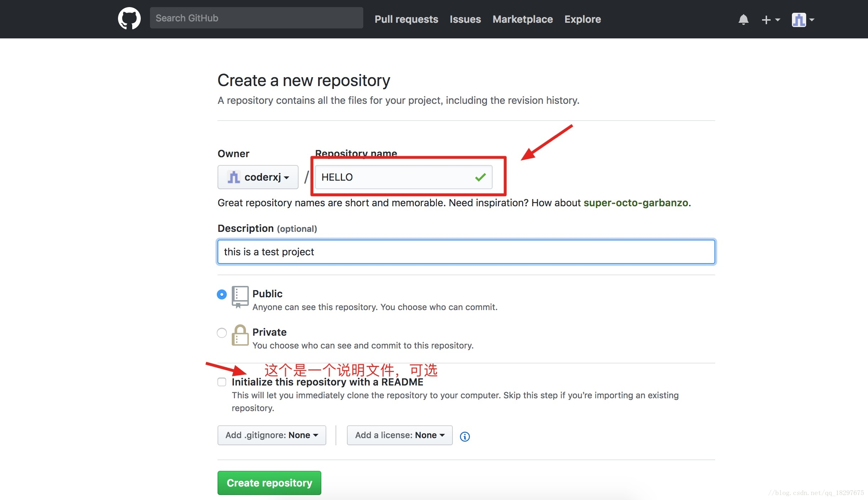This screenshot has height=500, width=868.
Task: Click the license info icon
Action: coord(465,436)
